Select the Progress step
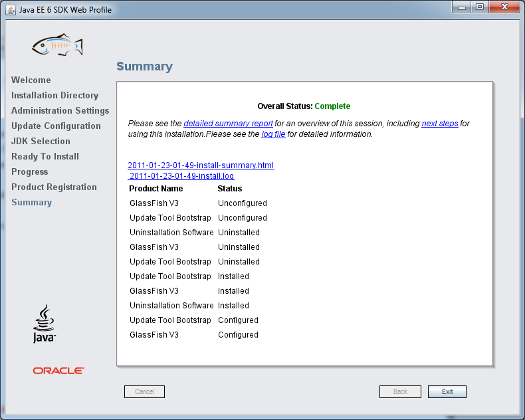Viewport: 525px width, 420px height. tap(30, 172)
